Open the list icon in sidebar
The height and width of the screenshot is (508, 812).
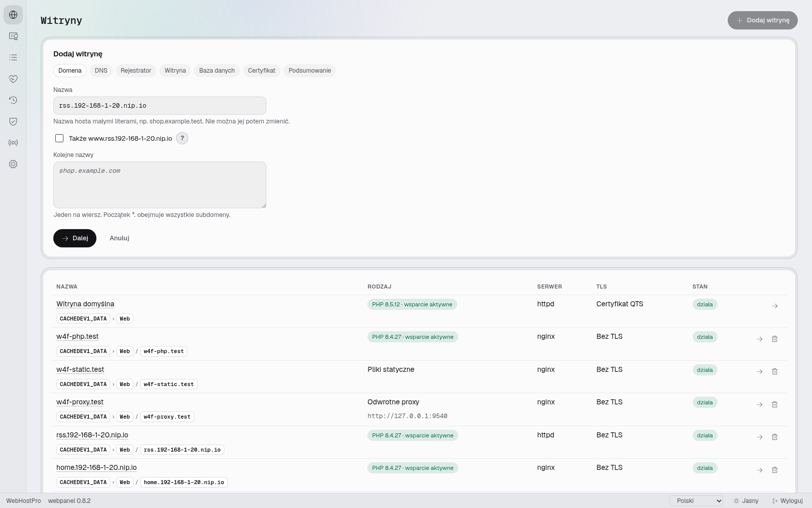tap(13, 57)
